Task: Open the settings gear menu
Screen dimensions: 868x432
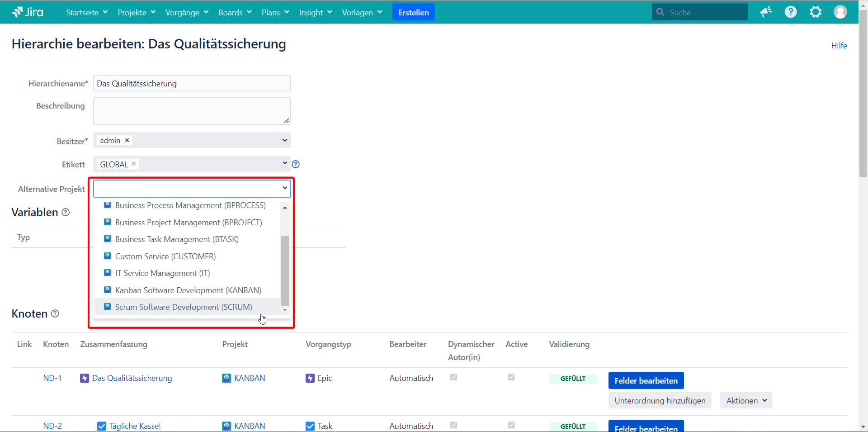Action: click(x=815, y=12)
